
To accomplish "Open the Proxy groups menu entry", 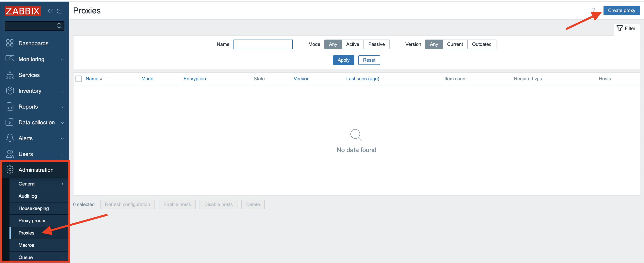I will (x=33, y=220).
